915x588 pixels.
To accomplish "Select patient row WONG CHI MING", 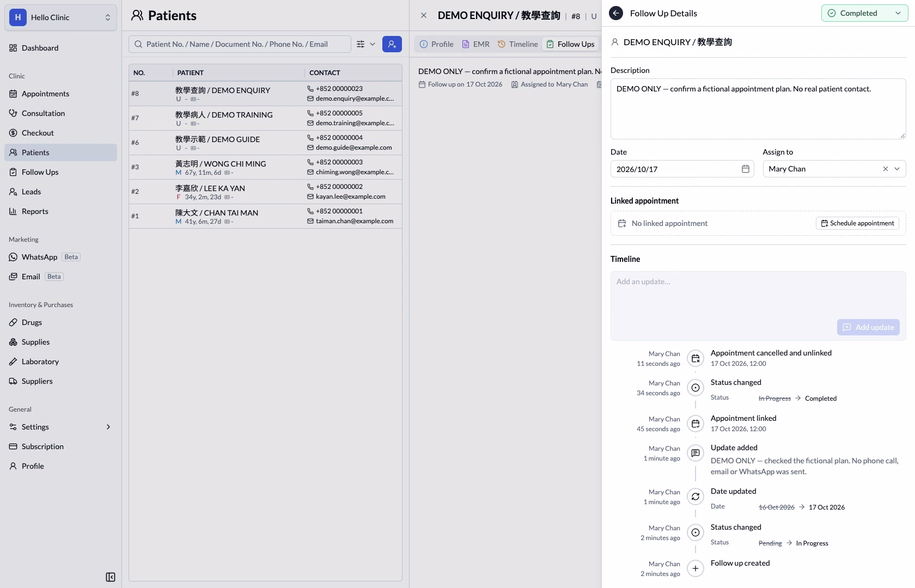I will click(265, 167).
